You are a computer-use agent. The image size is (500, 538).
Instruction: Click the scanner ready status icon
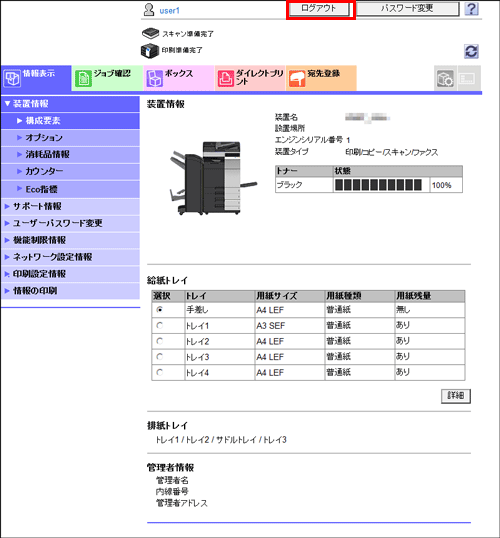(150, 34)
